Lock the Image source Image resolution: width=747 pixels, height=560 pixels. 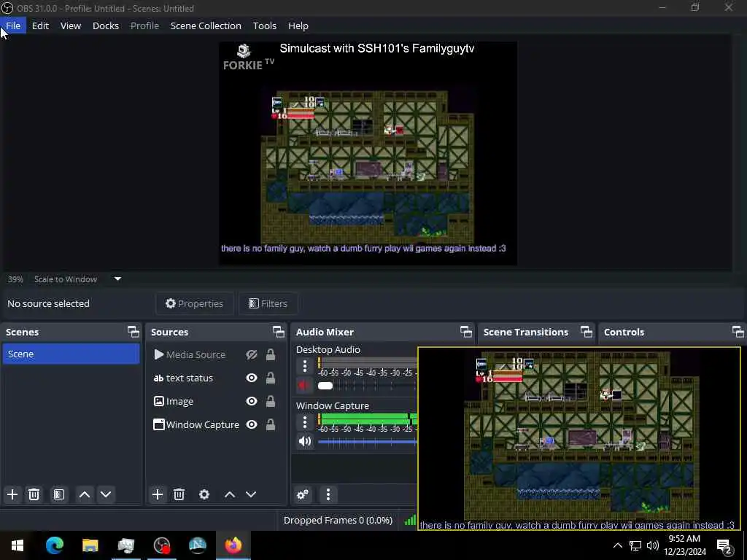pos(271,401)
